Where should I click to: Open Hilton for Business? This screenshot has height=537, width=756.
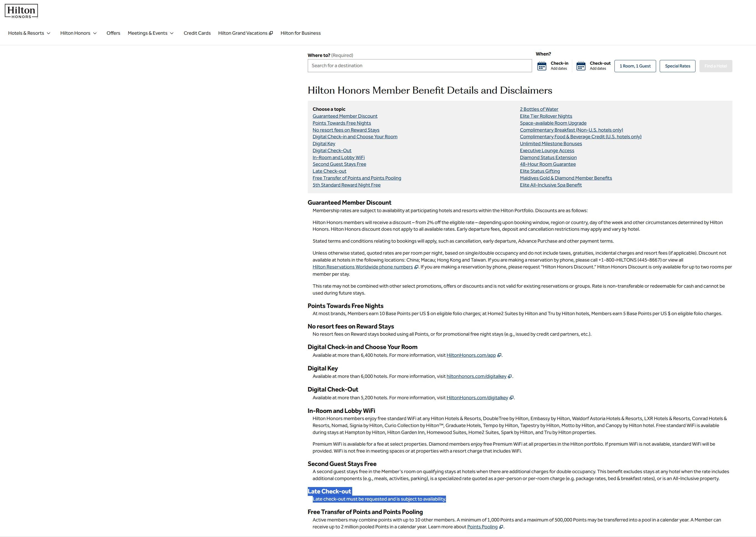coord(300,33)
